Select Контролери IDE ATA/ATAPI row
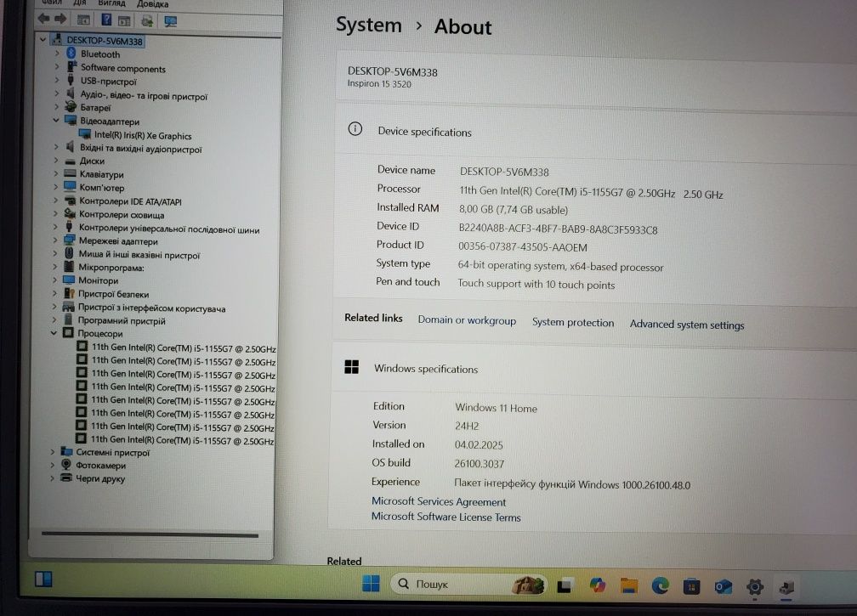 (x=130, y=201)
